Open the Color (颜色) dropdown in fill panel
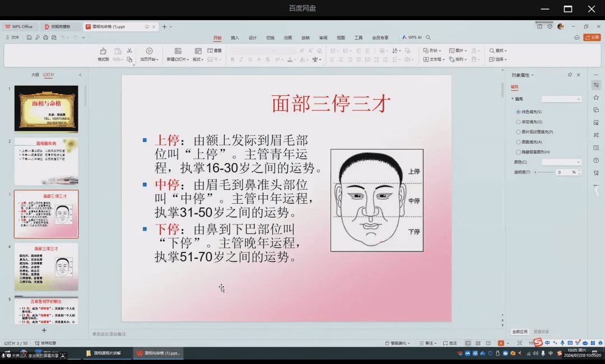Viewport: 605px width, 364px height. coord(562,162)
